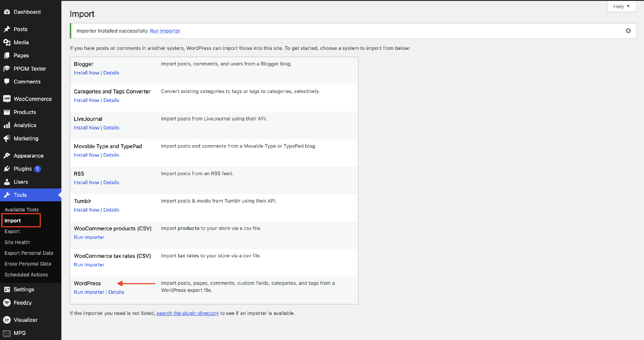Image resolution: width=644 pixels, height=340 pixels.
Task: Dismiss the importer installed notice
Action: click(628, 31)
